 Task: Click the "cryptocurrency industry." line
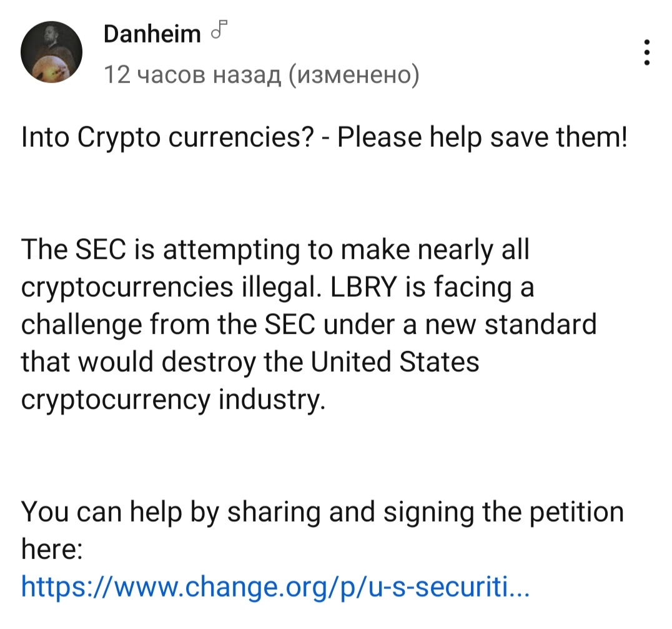pos(174,400)
